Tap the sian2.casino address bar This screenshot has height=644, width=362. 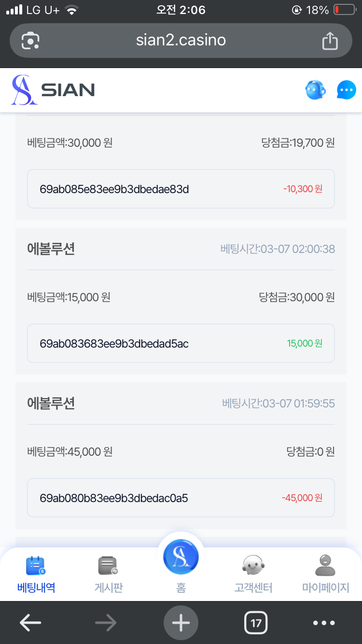tap(181, 41)
